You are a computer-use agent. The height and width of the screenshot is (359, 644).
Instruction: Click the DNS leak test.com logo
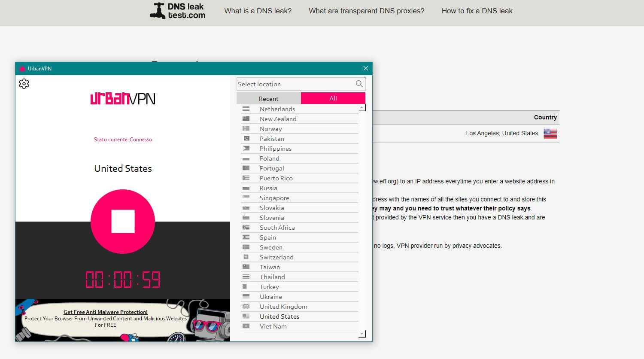178,11
